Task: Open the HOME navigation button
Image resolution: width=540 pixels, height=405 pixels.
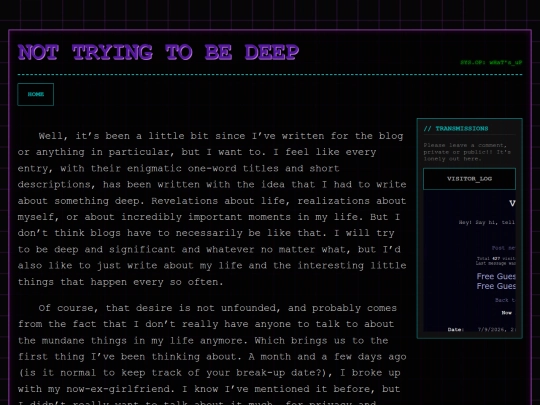Action: tap(35, 94)
